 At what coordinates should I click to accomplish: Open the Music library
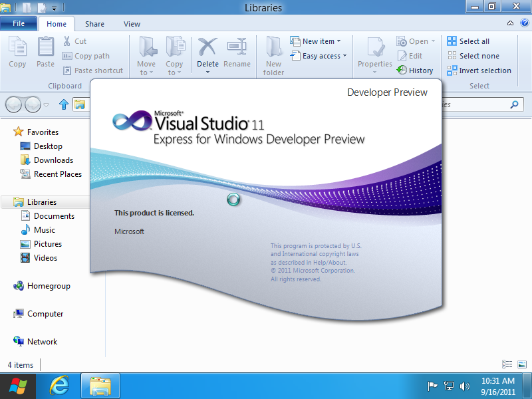tap(38, 230)
